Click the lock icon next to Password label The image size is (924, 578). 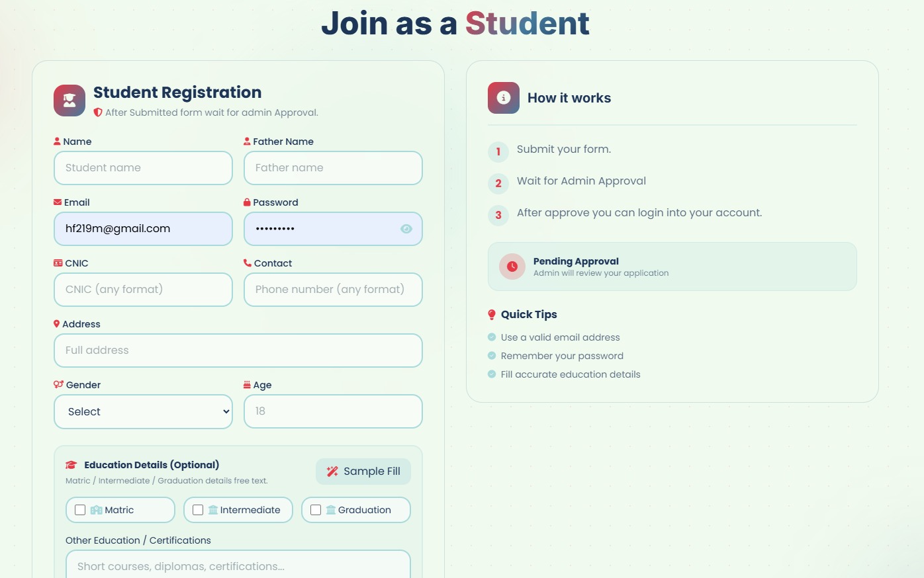point(248,202)
